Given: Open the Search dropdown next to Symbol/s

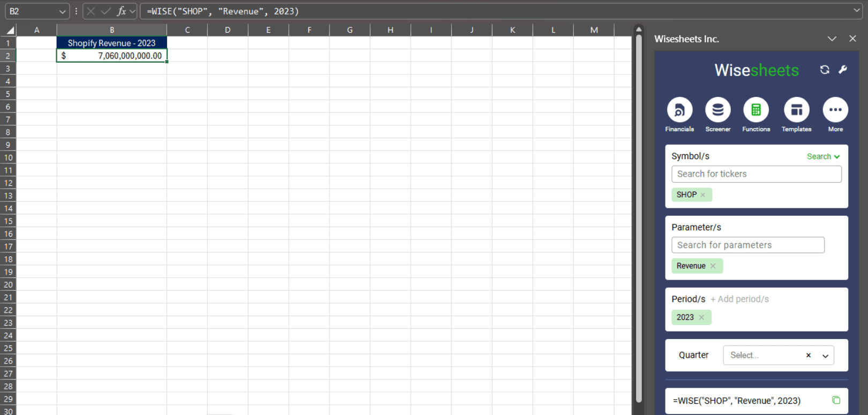Looking at the screenshot, I should pos(823,156).
